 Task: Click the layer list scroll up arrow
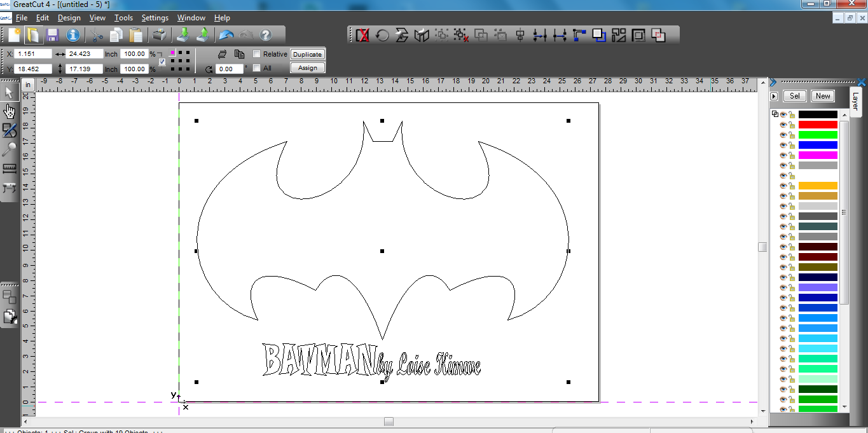click(x=844, y=114)
